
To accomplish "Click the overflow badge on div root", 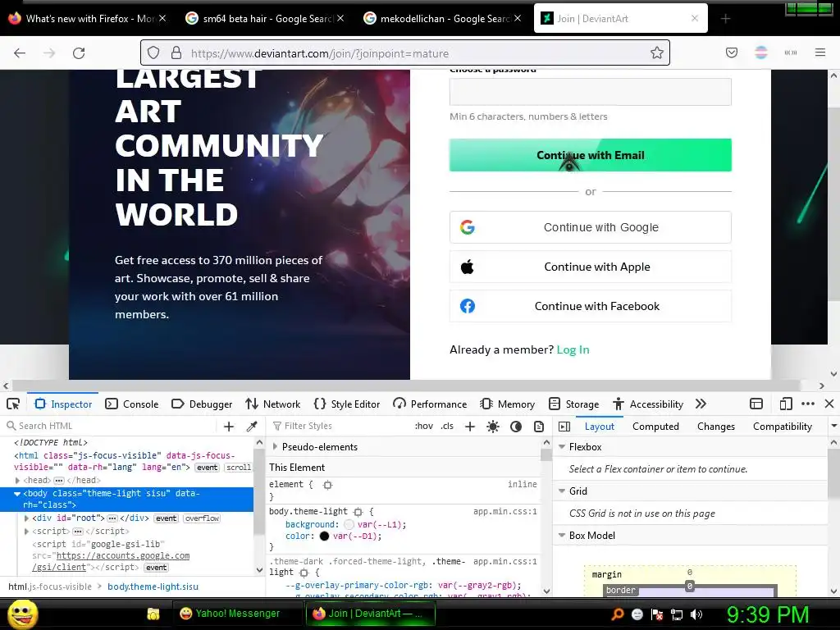I will [x=202, y=518].
